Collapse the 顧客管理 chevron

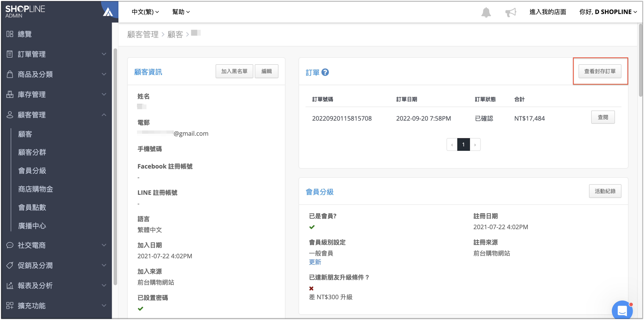coord(104,115)
